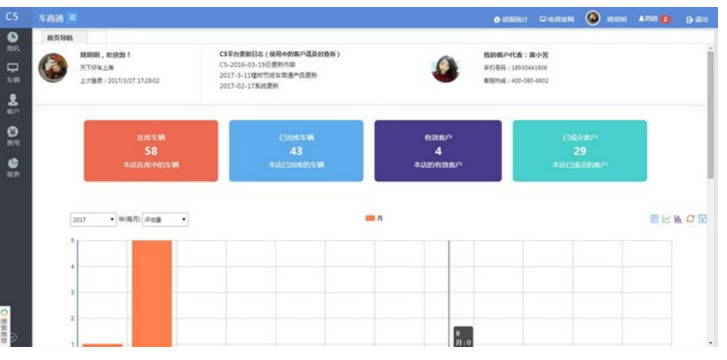Toggle sidebar with hamburger menu next to 车商通

(x=72, y=18)
